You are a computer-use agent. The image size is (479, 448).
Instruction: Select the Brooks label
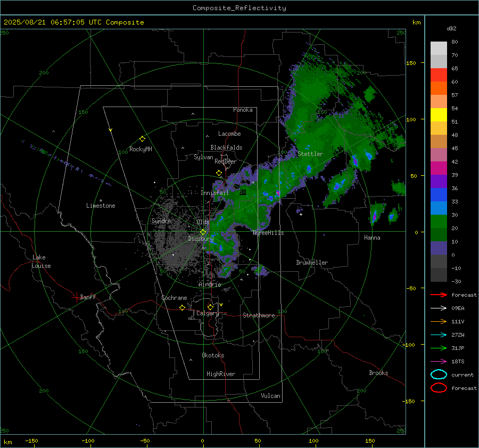[378, 373]
